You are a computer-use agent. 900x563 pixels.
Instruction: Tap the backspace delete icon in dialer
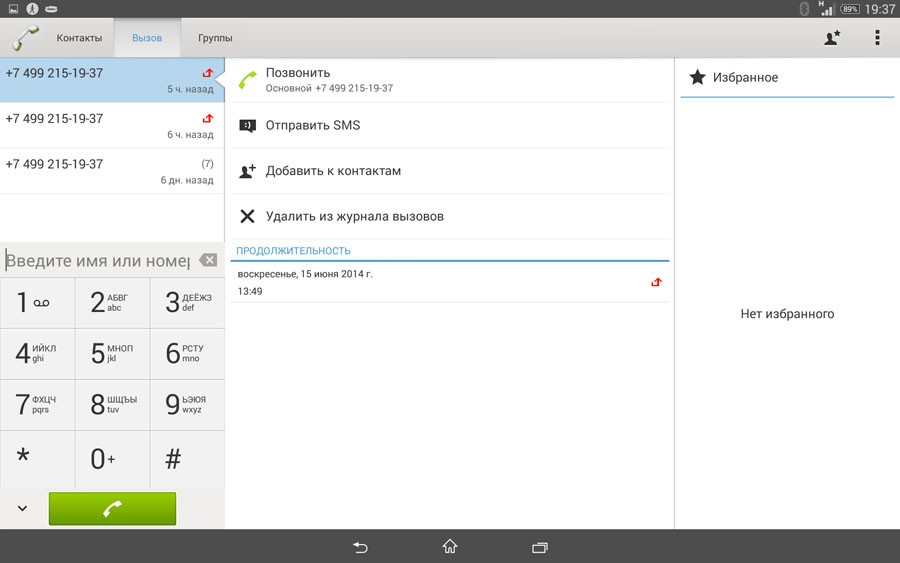(x=208, y=260)
